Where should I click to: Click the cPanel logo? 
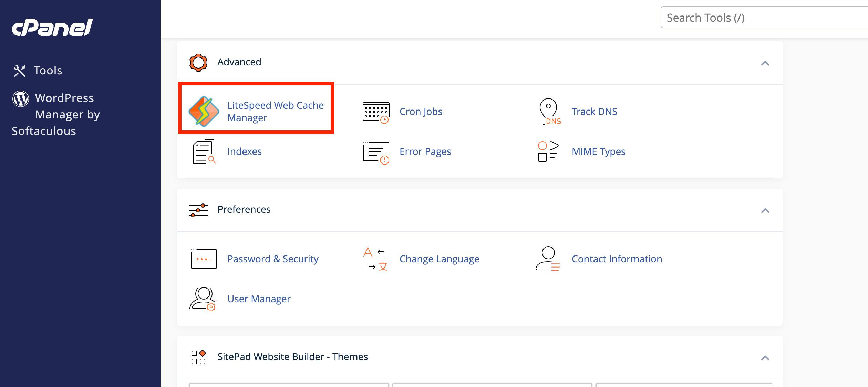point(52,27)
